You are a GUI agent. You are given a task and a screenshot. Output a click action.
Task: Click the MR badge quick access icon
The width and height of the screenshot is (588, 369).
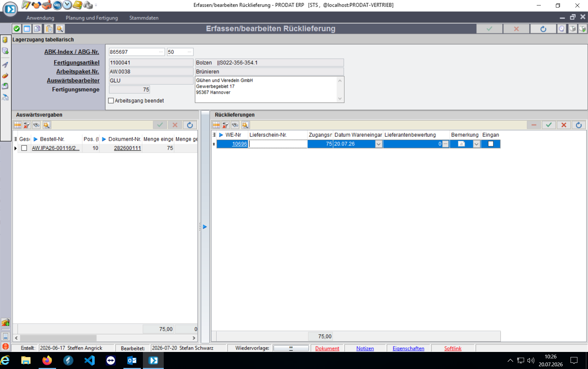click(x=57, y=5)
